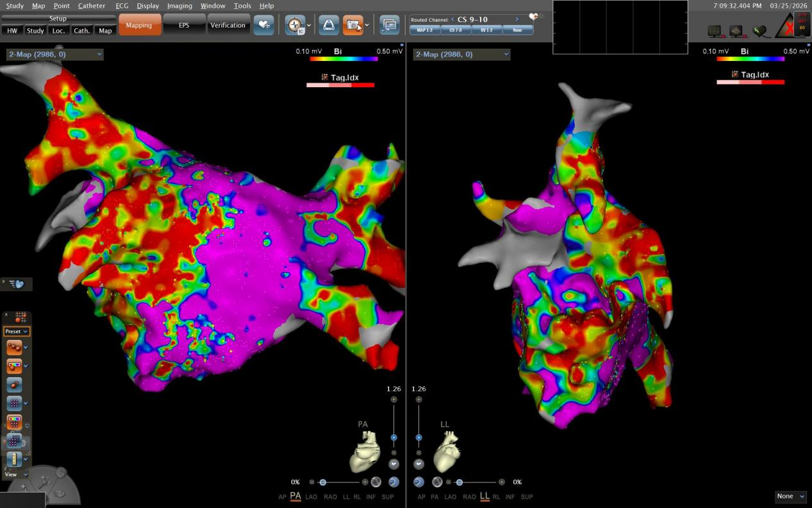Click the compass target icon in toolbar

(295, 25)
